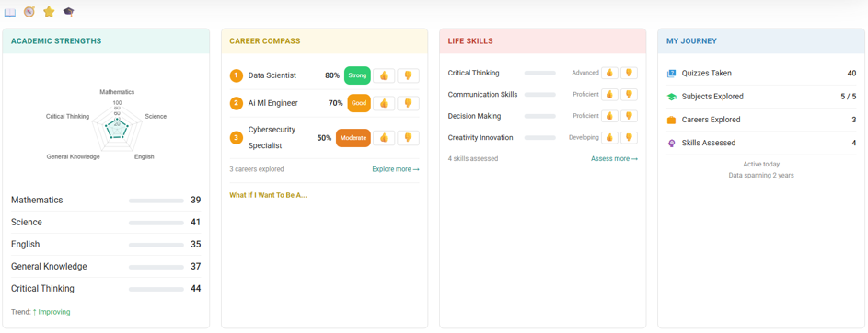
Task: Open the Explore more link
Action: [396, 169]
